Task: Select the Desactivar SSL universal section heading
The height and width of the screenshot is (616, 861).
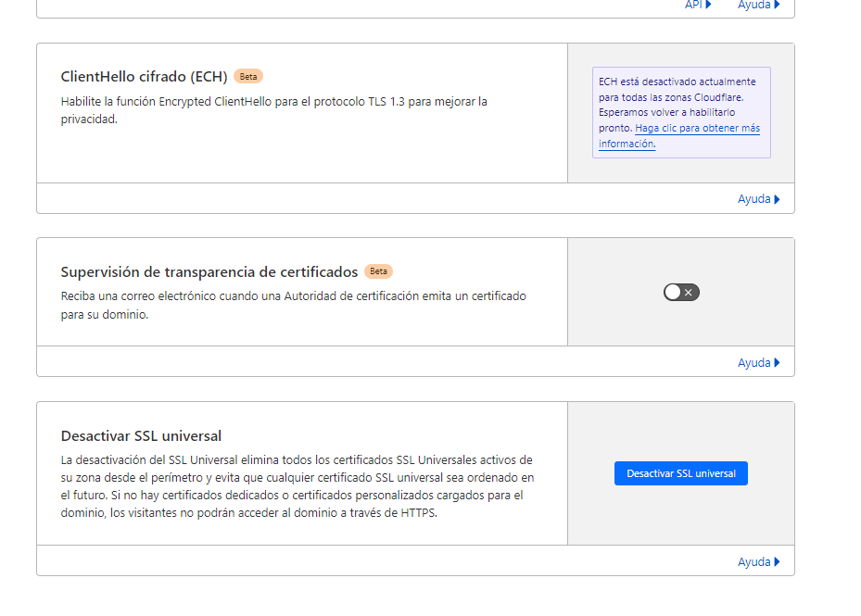Action: (141, 436)
